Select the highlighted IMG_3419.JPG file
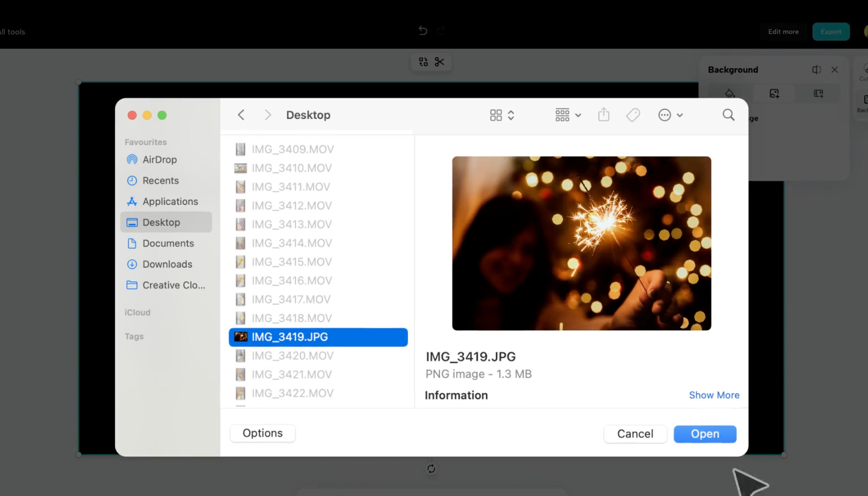 [318, 337]
